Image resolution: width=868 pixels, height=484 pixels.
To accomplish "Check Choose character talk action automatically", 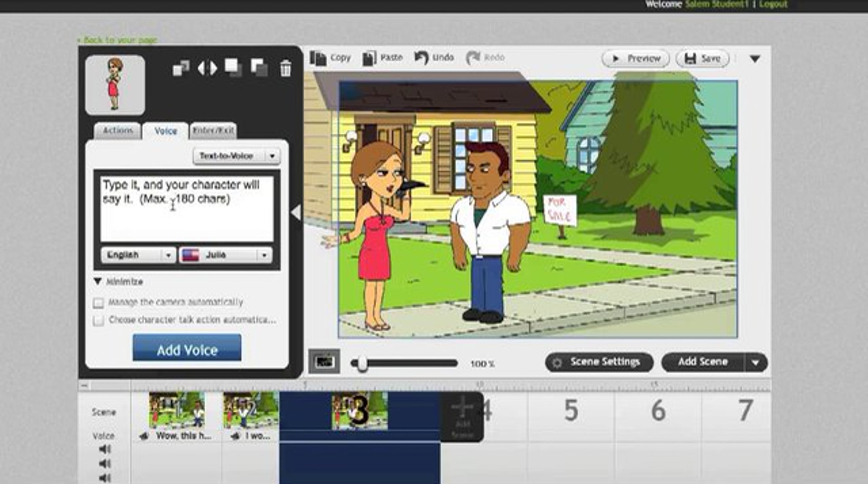I will [98, 320].
